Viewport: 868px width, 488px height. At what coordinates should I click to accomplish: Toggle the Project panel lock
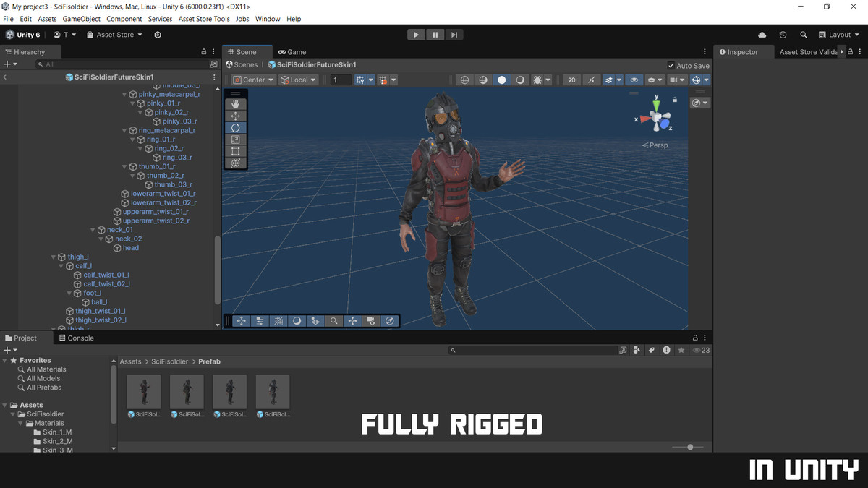695,338
